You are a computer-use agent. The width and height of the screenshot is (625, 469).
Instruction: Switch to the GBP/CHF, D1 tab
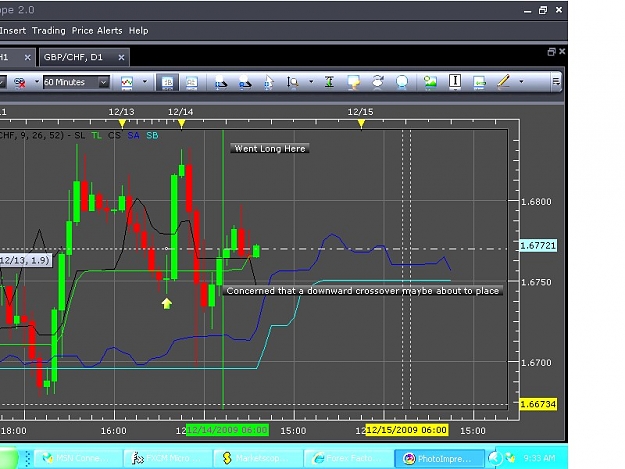73,57
